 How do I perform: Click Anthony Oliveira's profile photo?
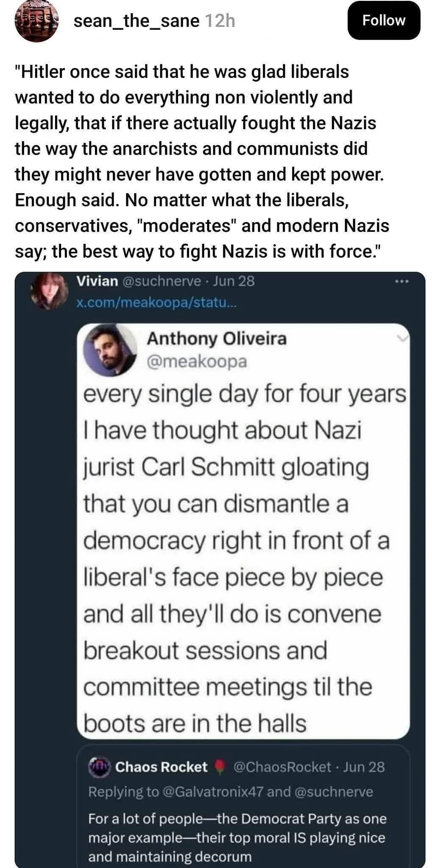coord(110,350)
